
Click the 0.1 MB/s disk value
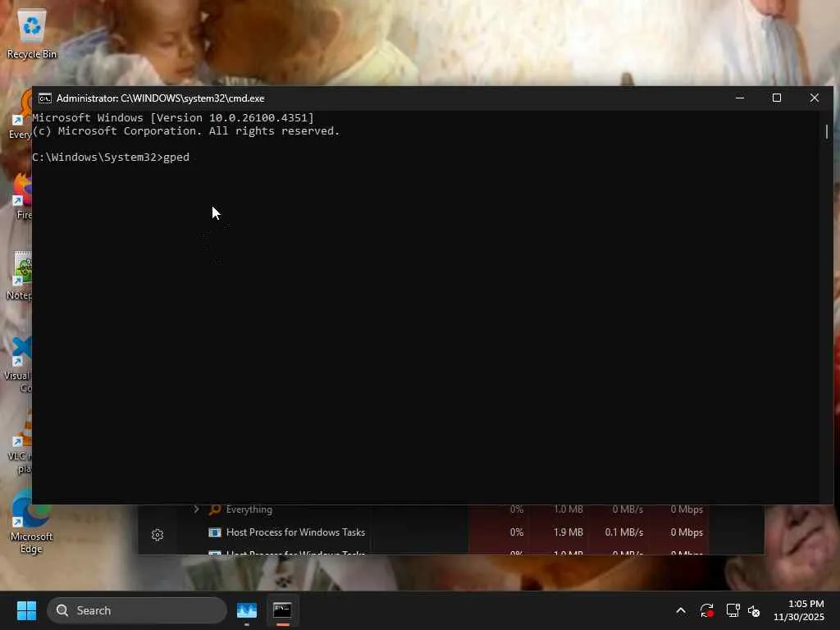[x=623, y=532]
